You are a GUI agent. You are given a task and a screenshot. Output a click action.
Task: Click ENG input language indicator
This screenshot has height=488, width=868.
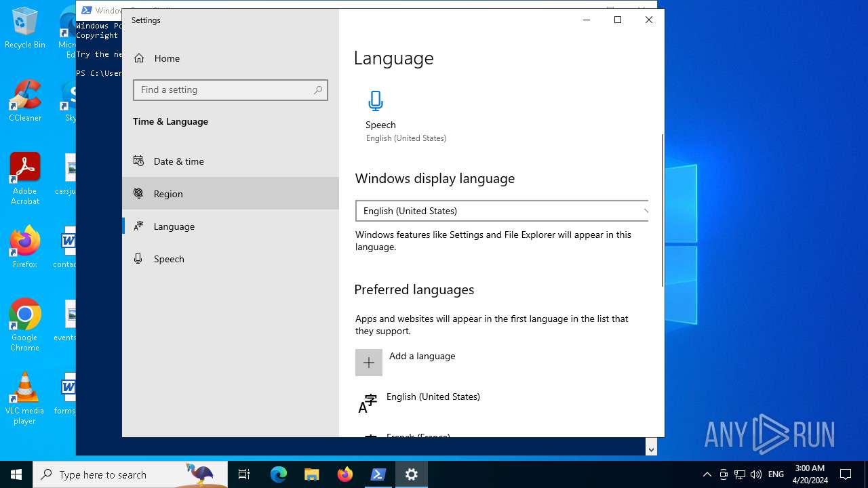click(776, 474)
